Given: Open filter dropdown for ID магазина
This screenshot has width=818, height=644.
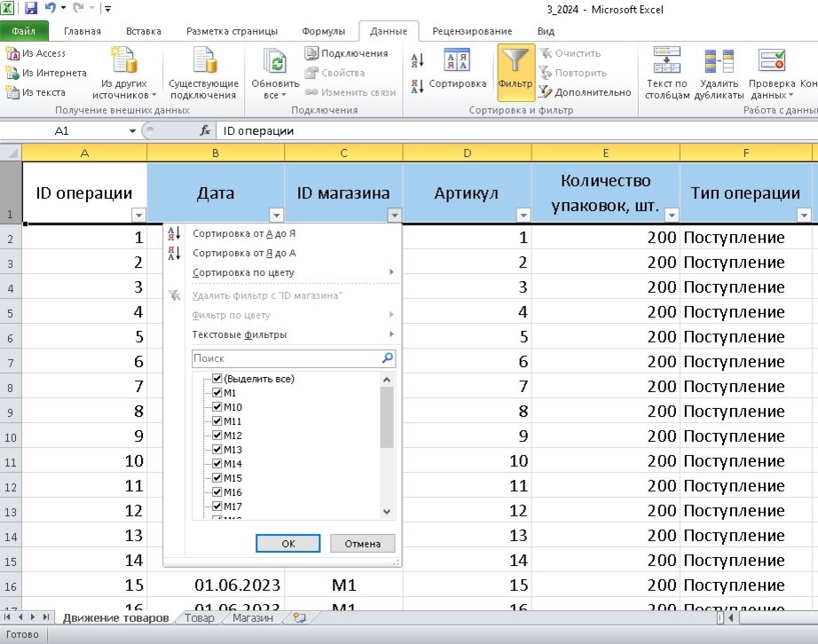Looking at the screenshot, I should [x=395, y=215].
